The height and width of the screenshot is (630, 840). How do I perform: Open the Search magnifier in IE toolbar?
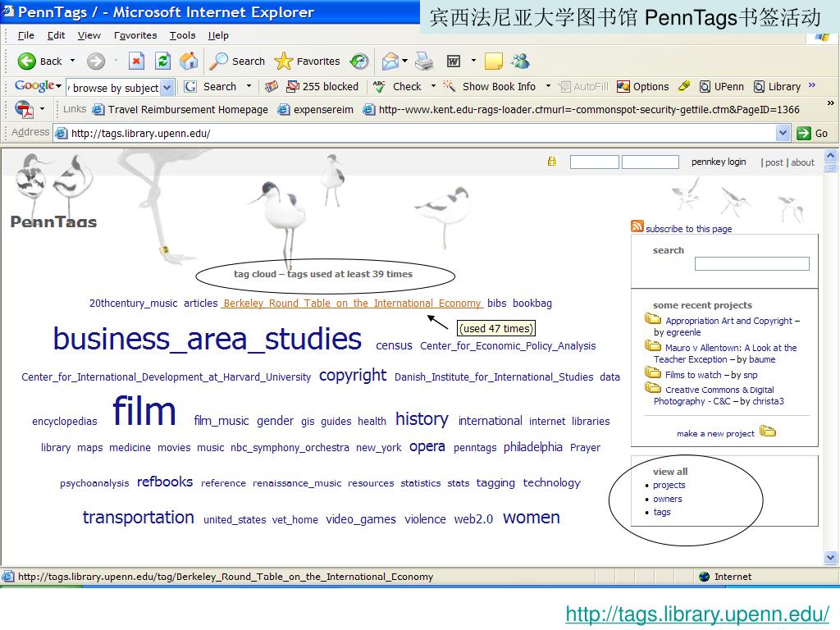(237, 61)
